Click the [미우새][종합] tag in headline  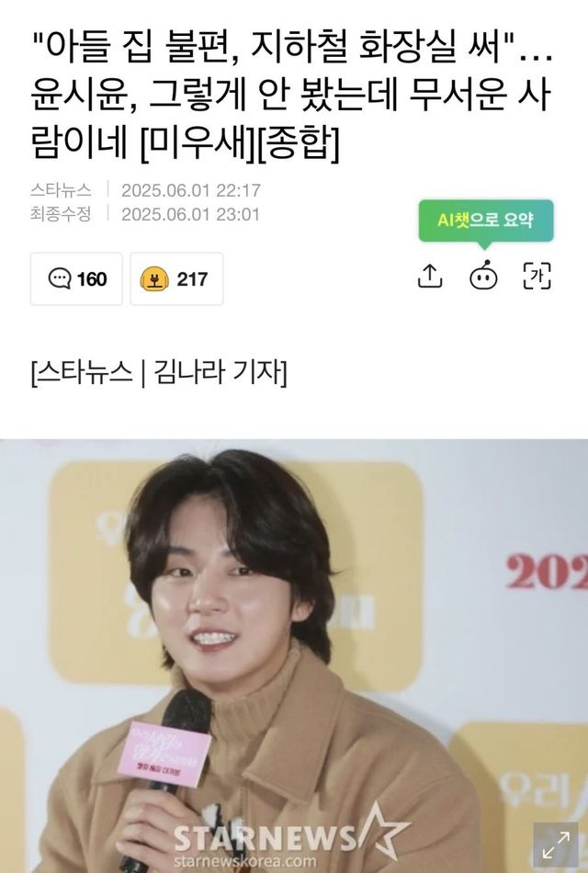[238, 143]
